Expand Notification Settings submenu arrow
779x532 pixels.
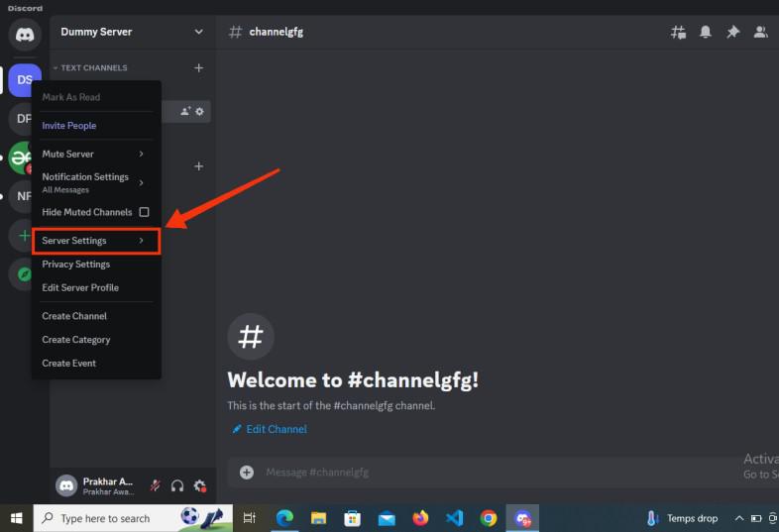point(141,183)
